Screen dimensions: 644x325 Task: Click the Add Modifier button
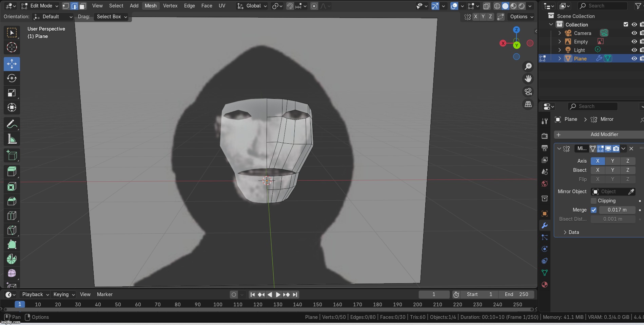pyautogui.click(x=599, y=134)
